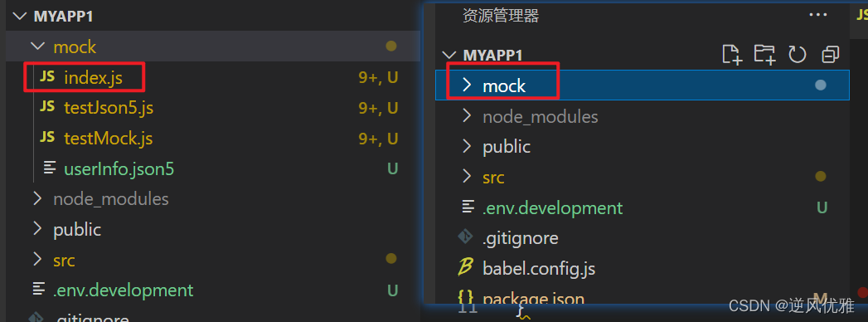The height and width of the screenshot is (322, 868).
Task: Open babel.config.js file
Action: click(x=539, y=269)
